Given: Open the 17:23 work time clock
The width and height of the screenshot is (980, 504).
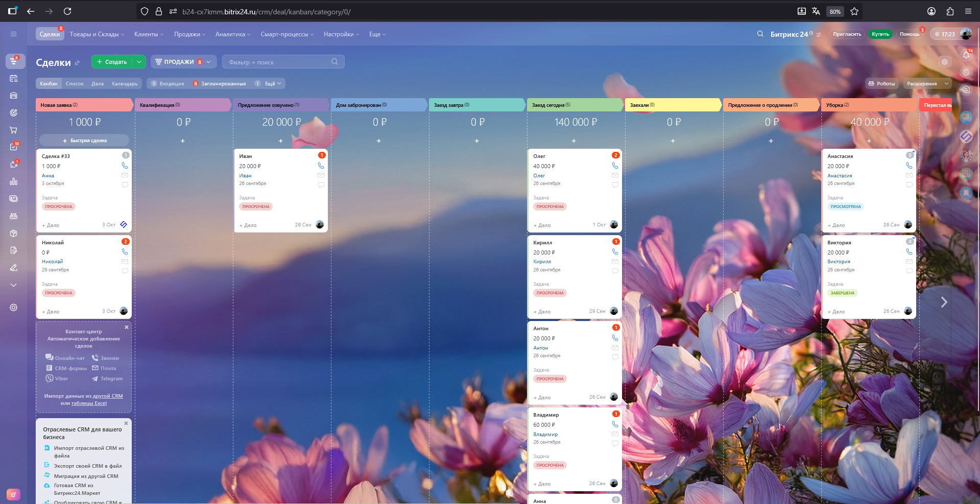Looking at the screenshot, I should click(945, 34).
